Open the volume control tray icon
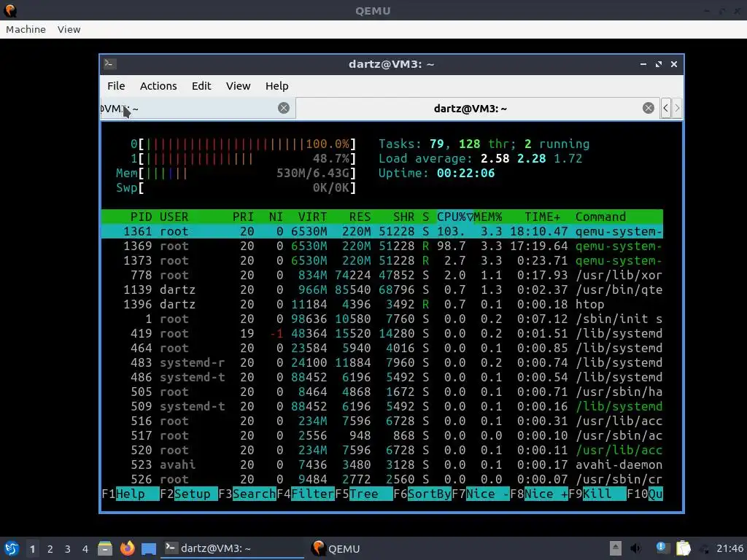The image size is (747, 560). [635, 548]
